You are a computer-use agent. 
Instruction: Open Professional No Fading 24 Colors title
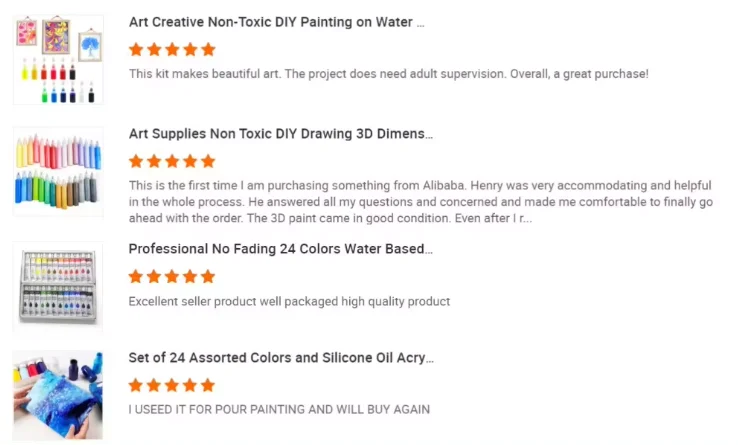(x=281, y=249)
